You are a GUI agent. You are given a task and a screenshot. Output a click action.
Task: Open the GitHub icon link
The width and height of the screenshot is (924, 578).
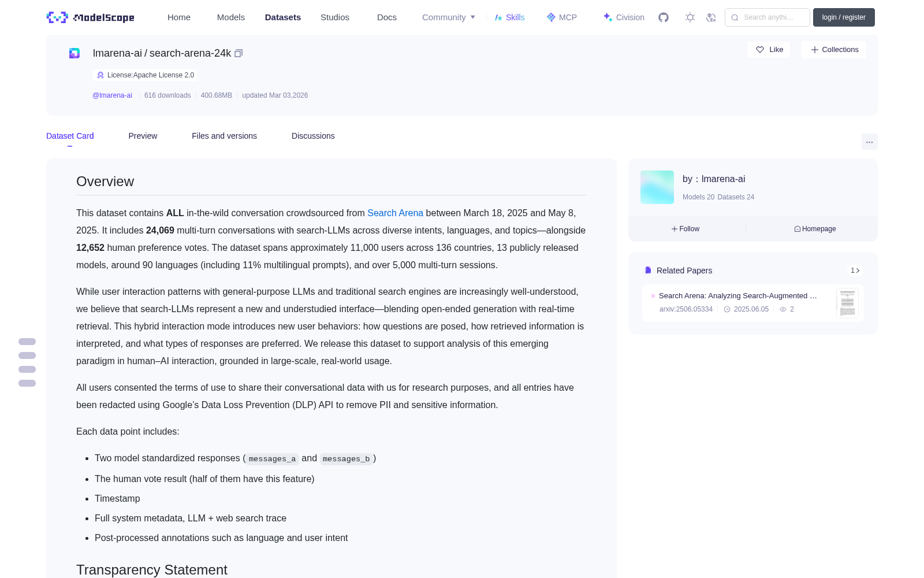664,17
